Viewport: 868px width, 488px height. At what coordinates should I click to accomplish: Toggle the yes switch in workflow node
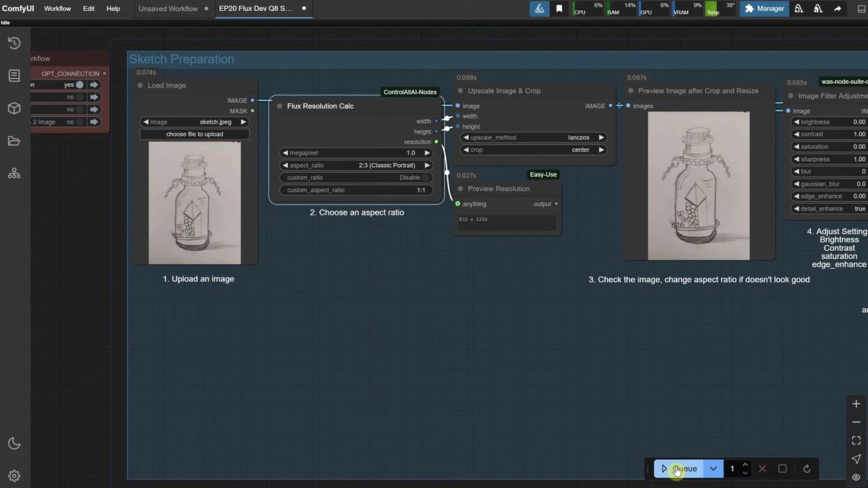(x=79, y=85)
